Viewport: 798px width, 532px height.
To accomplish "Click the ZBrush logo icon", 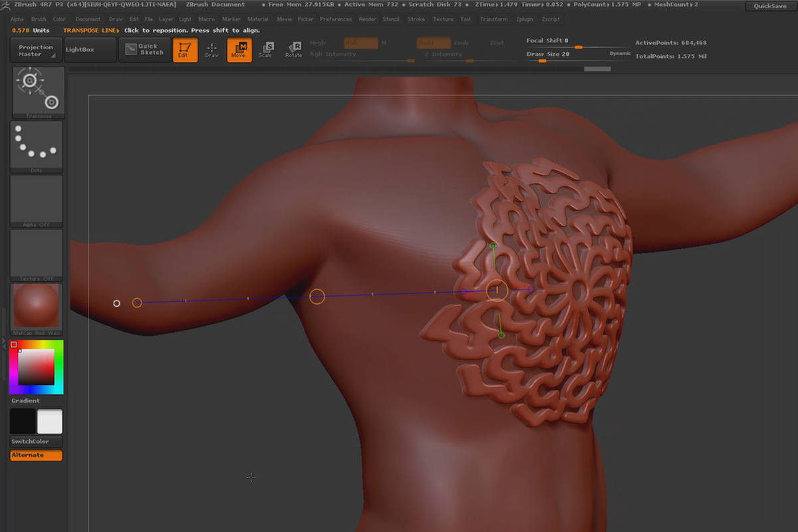I will click(6, 5).
